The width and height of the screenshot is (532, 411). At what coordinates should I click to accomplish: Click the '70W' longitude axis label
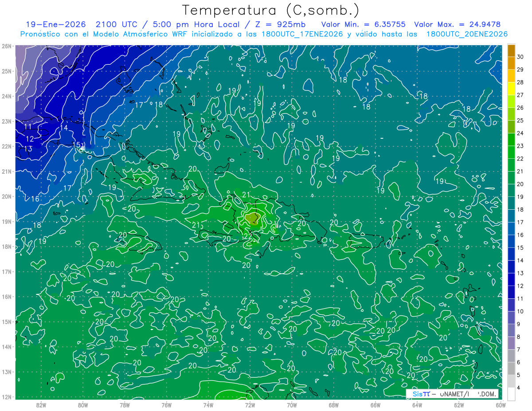coord(292,405)
